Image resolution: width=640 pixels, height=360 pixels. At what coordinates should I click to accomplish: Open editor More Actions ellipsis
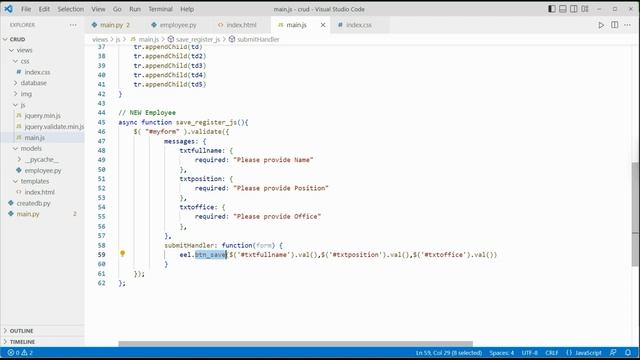(x=627, y=25)
